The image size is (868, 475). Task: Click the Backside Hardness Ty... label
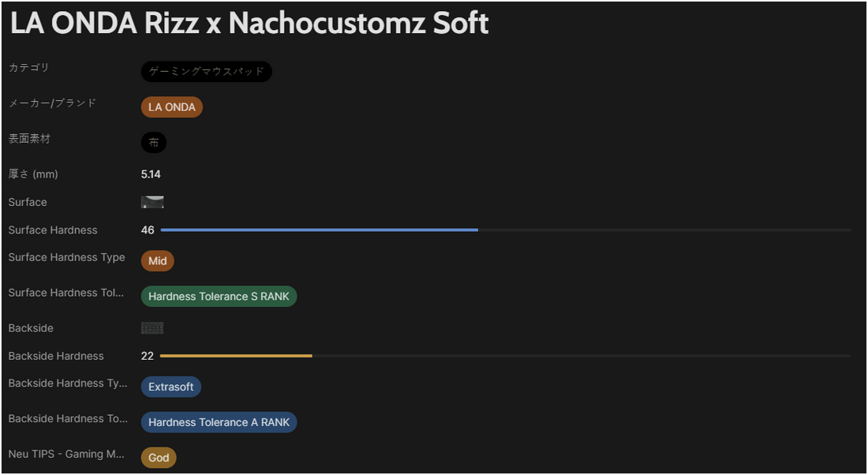pos(68,383)
